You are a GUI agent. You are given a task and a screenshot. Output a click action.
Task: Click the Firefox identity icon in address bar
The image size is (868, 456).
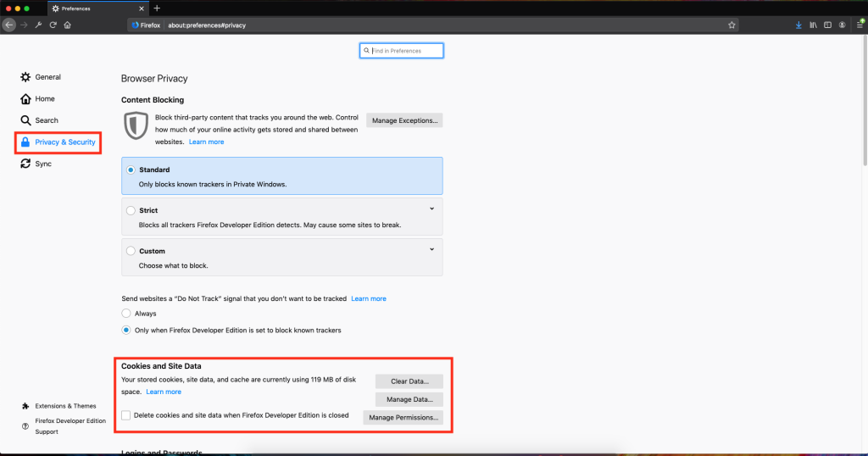pyautogui.click(x=146, y=25)
